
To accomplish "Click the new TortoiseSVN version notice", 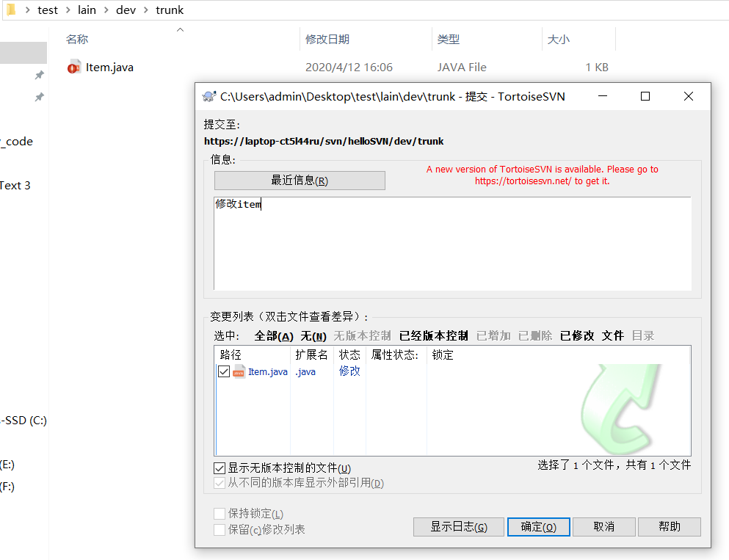I will [542, 175].
